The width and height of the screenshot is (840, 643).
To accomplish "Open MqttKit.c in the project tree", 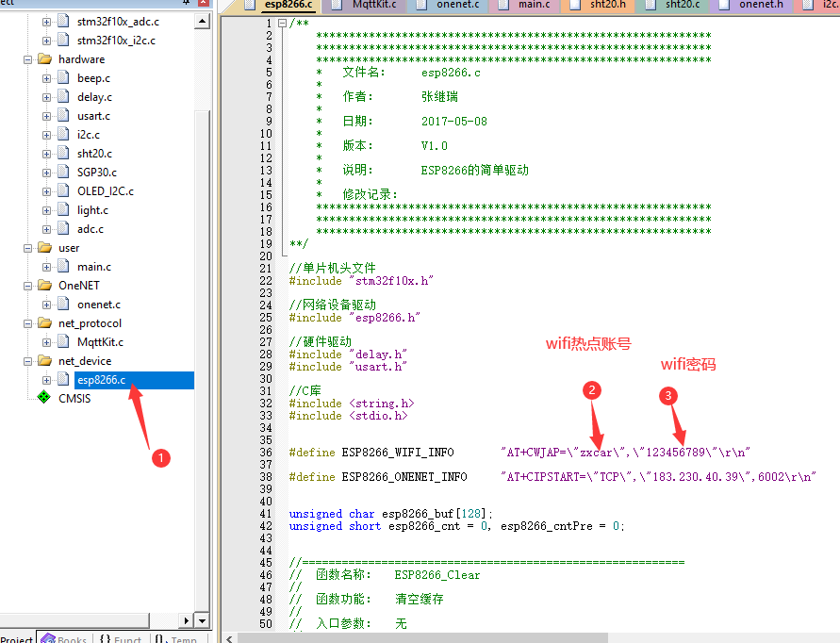I will 101,342.
